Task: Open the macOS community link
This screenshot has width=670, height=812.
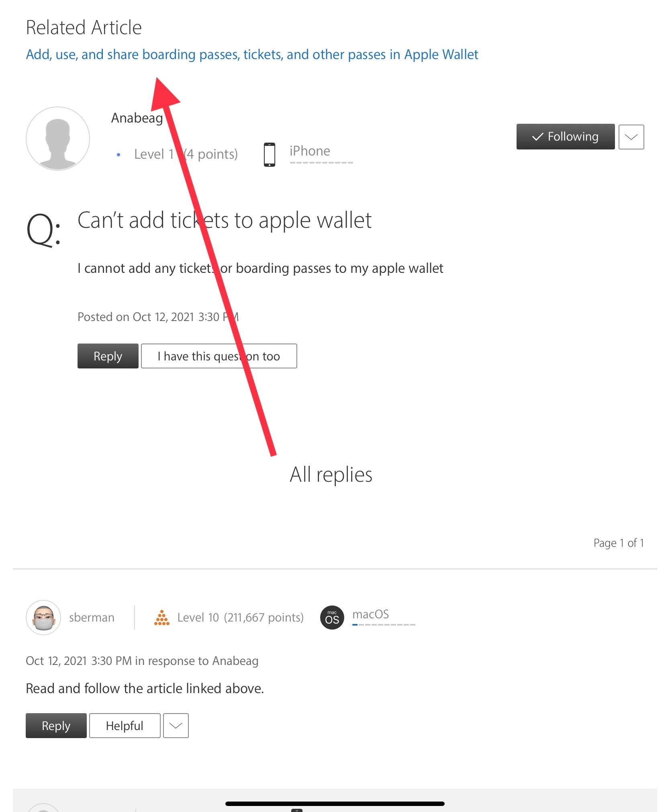Action: click(x=371, y=614)
